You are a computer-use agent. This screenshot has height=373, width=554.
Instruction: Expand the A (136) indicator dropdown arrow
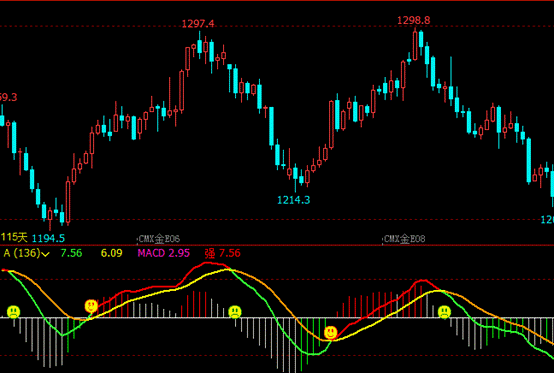coord(46,254)
